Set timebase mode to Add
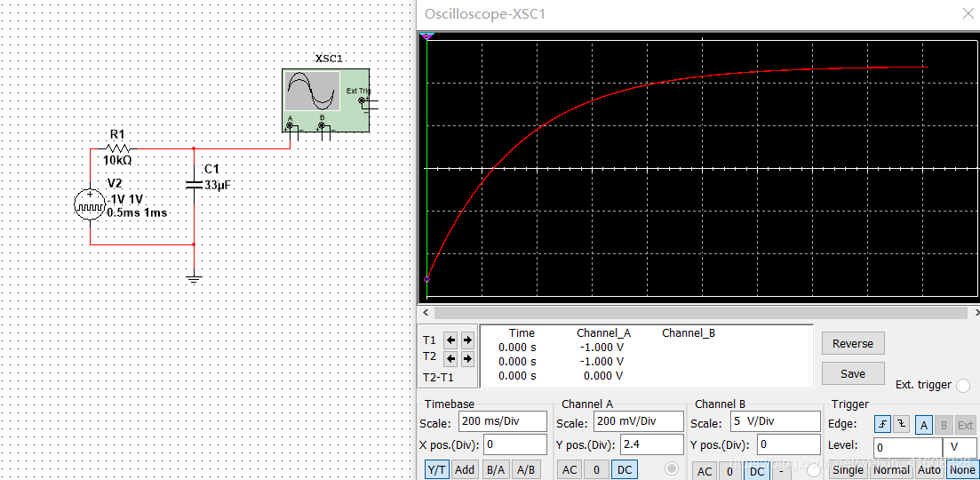This screenshot has height=480, width=980. pos(465,470)
